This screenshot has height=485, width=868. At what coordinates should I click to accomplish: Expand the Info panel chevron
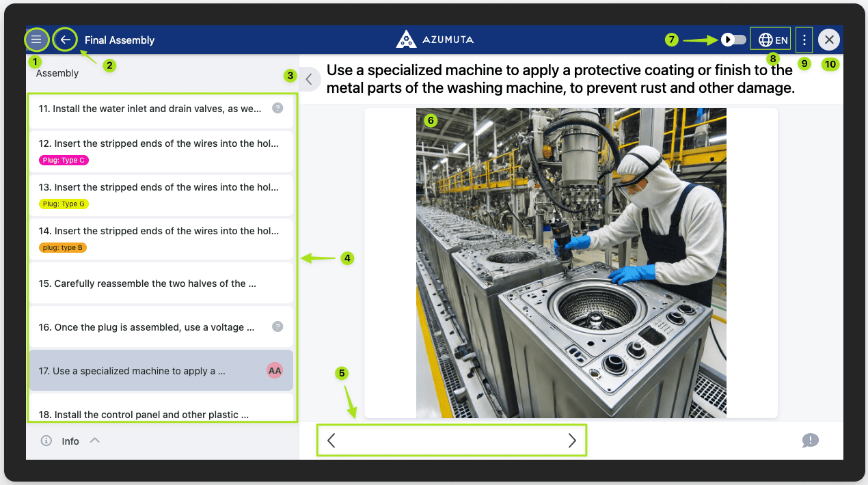95,441
